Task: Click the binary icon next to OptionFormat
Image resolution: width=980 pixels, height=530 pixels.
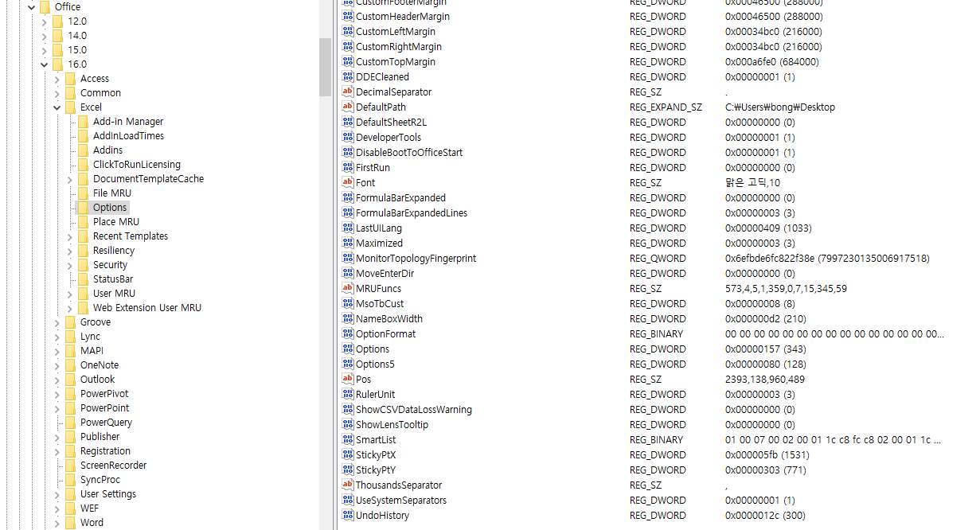Action: [347, 334]
